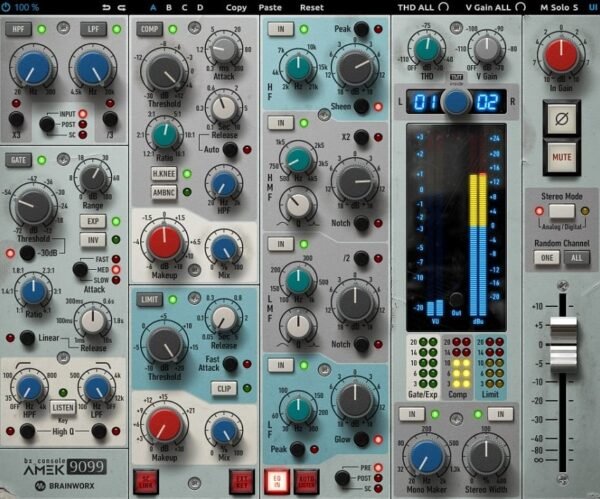The height and width of the screenshot is (499, 600).
Task: Toggle the AMBNC compressor button
Action: tap(164, 192)
